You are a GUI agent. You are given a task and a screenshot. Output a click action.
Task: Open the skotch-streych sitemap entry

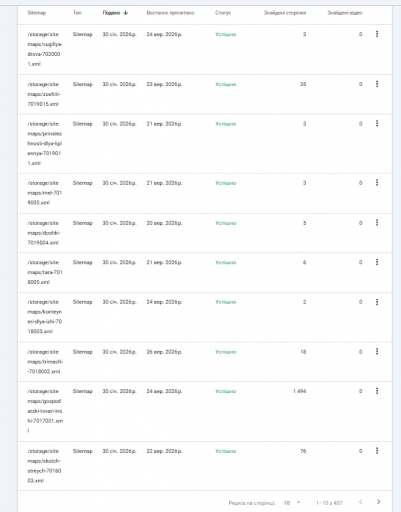[x=205, y=466]
